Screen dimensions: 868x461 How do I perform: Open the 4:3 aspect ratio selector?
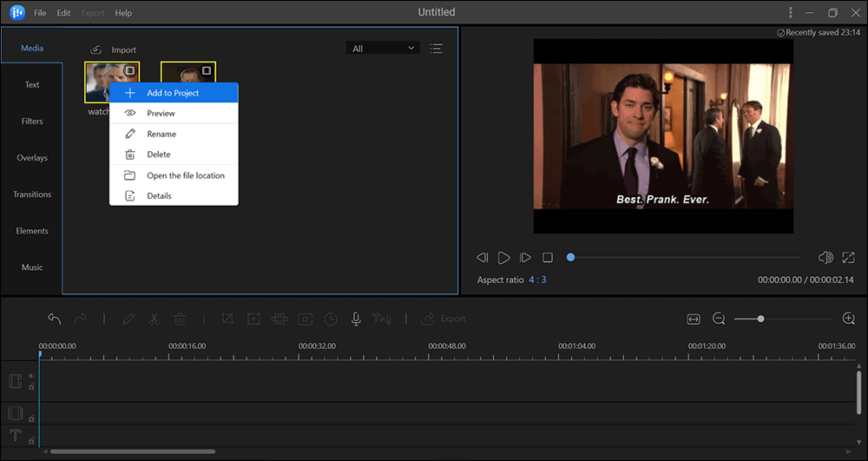537,280
